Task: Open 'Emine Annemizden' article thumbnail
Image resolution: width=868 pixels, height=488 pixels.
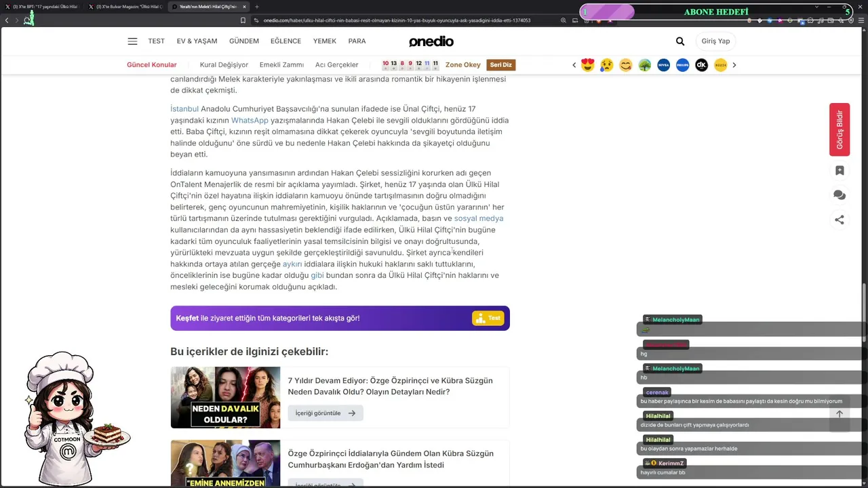Action: [225, 463]
